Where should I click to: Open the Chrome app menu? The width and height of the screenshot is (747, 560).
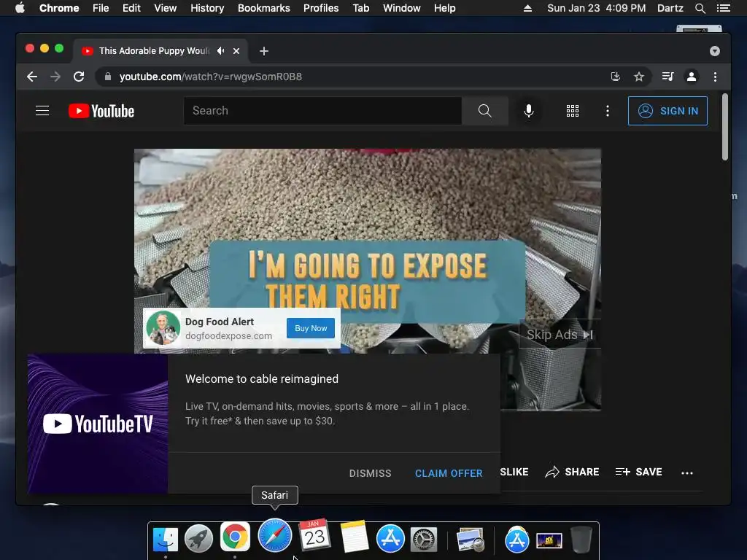pos(59,8)
